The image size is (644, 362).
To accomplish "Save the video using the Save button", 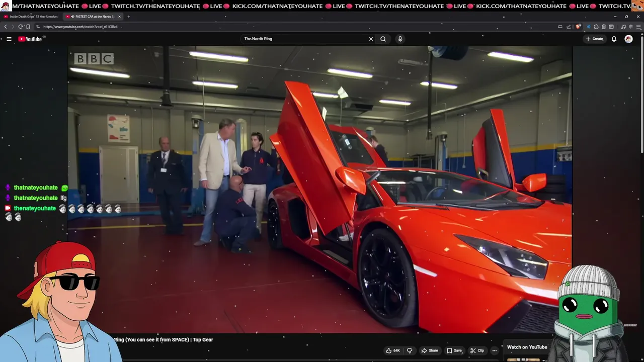I will coord(454,350).
